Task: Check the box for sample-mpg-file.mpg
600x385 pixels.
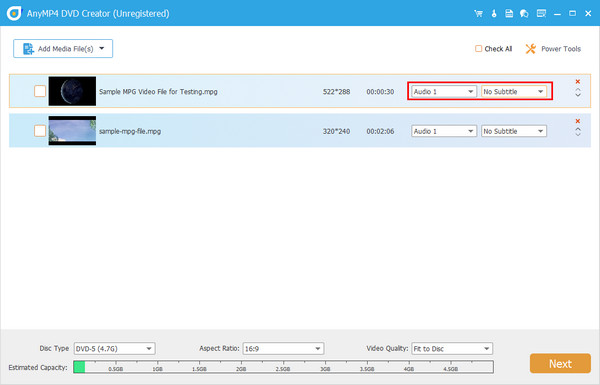Action: [x=40, y=131]
